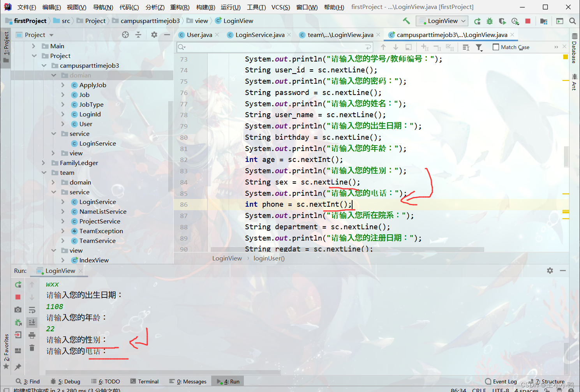
Task: Collapse all in Project panel
Action: point(138,35)
